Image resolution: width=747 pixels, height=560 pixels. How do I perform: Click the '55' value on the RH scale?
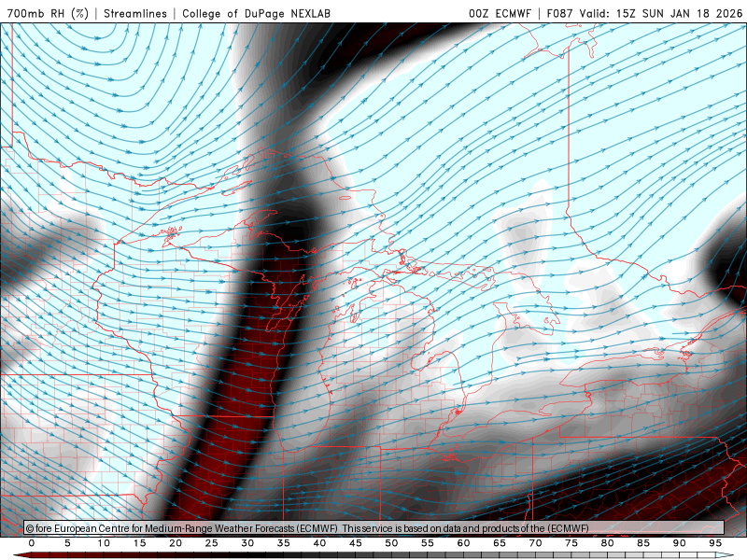[428, 543]
